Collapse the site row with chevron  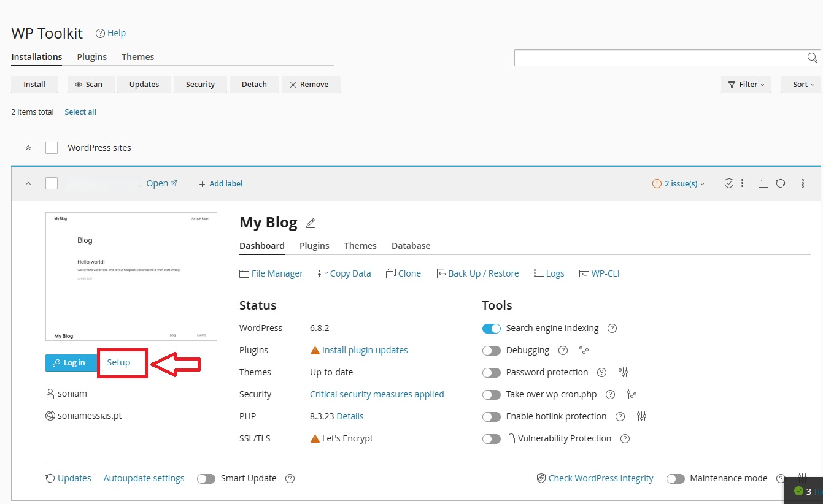pos(28,183)
